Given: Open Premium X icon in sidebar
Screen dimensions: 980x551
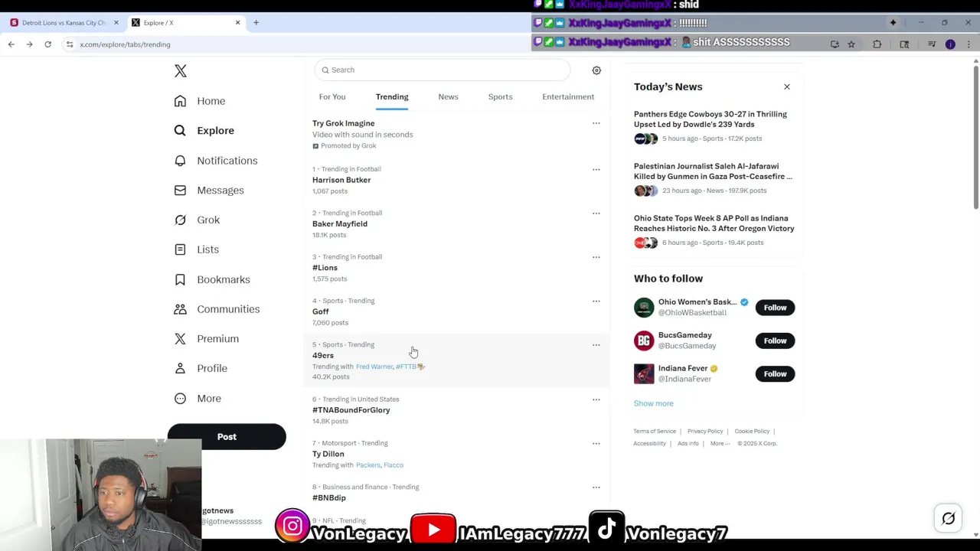Looking at the screenshot, I should (180, 338).
